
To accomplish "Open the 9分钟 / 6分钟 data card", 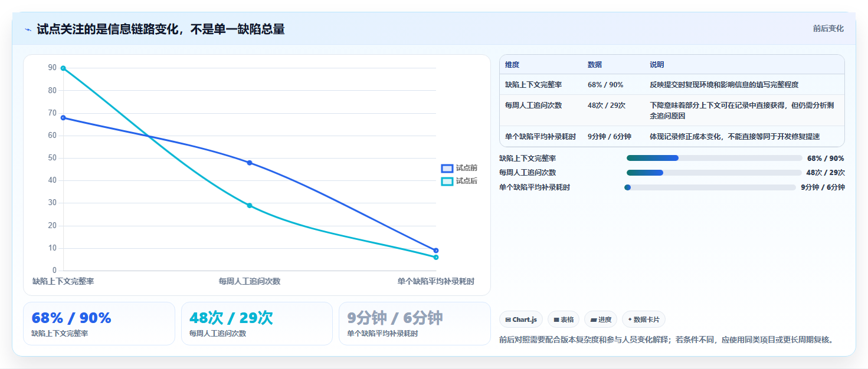I will point(415,324).
